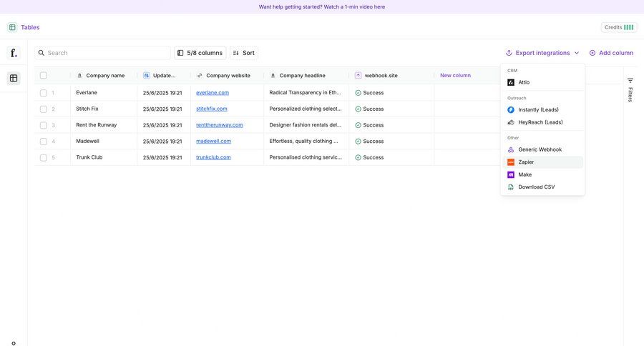The width and height of the screenshot is (644, 346).
Task: Open the trunkclub.com link
Action: (x=213, y=157)
